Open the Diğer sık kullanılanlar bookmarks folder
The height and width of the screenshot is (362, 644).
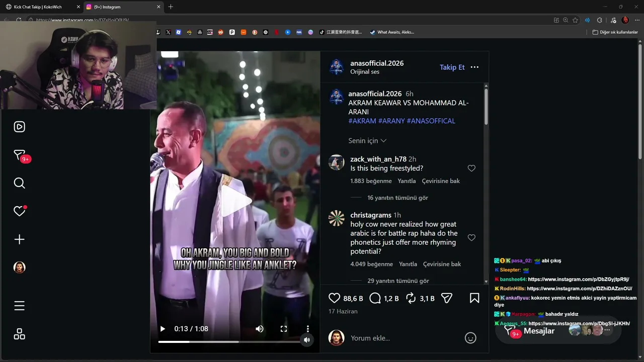click(615, 32)
